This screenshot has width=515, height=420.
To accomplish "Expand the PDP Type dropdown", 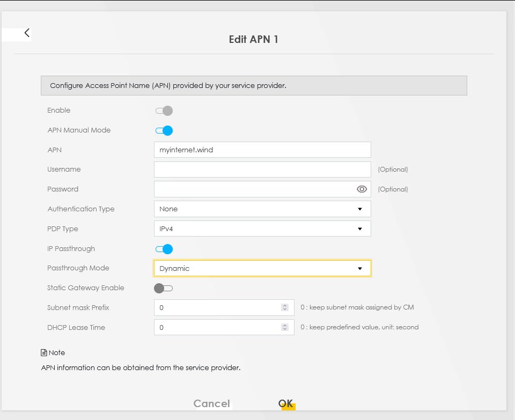I will [x=262, y=229].
